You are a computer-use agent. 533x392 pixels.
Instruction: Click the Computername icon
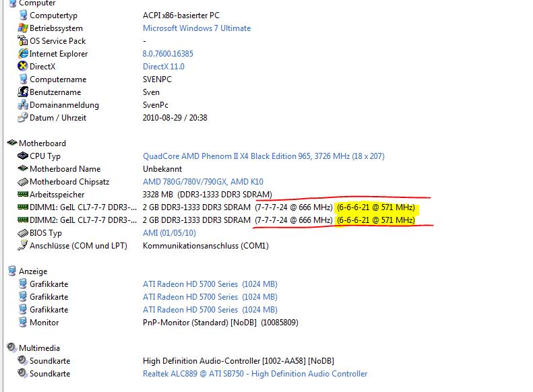click(x=23, y=79)
